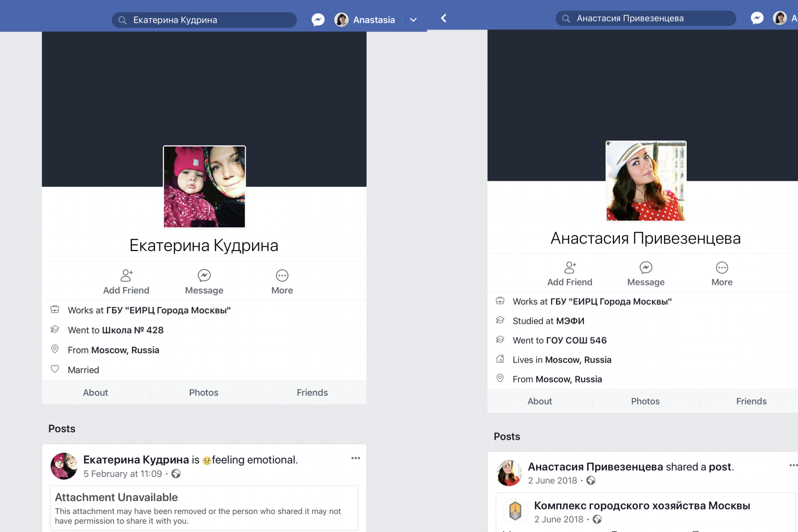Open Message icon on Екатерина Кудрина profile

click(x=204, y=276)
